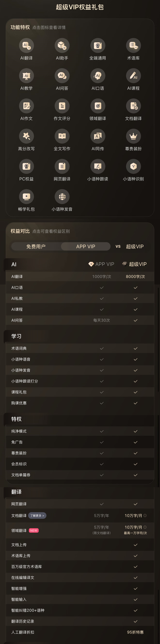Screen dimensions: 160x644
Task: Open the AI翻译 feature icon
Action: [x=26, y=46]
